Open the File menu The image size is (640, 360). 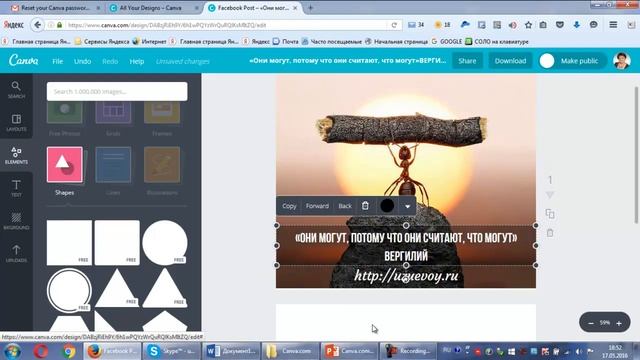[58, 61]
